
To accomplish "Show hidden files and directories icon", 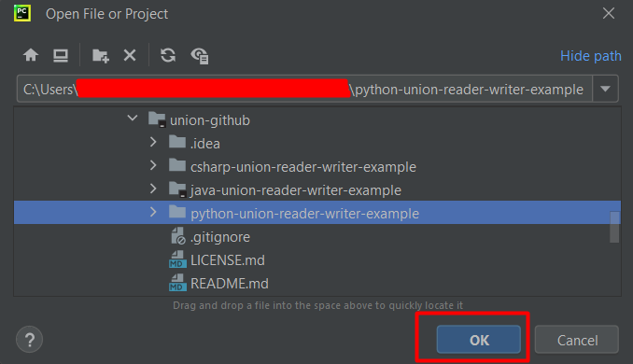I will [199, 56].
